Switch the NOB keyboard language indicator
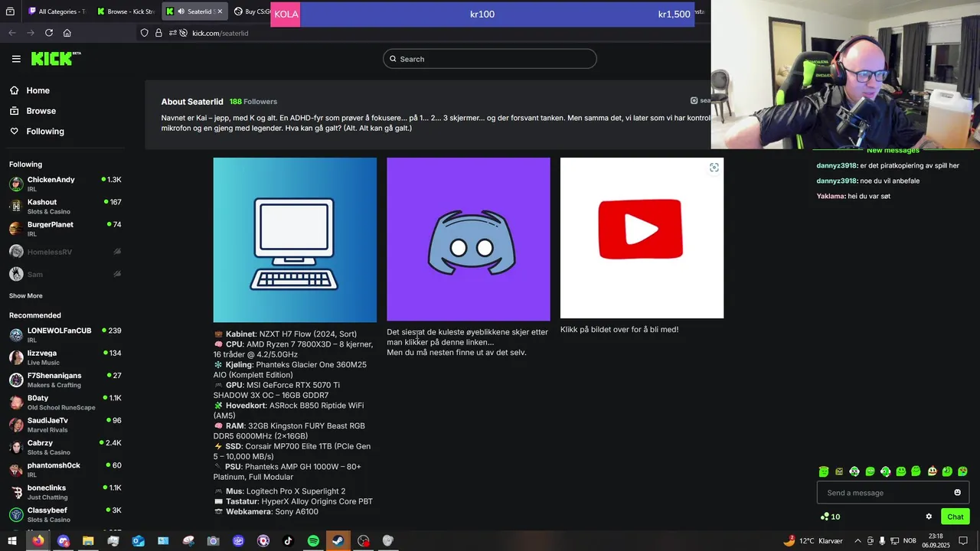Screen dimensions: 980x551 (910, 540)
